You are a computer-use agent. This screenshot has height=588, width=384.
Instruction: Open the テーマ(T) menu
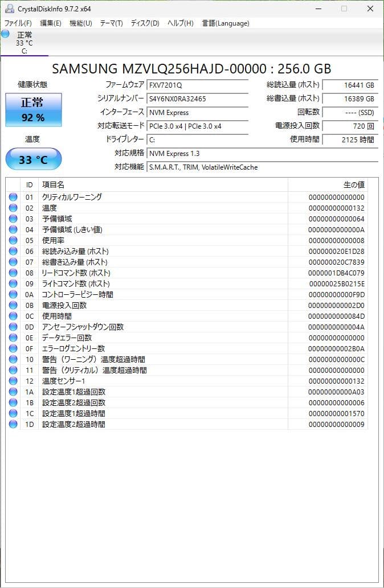click(x=111, y=23)
